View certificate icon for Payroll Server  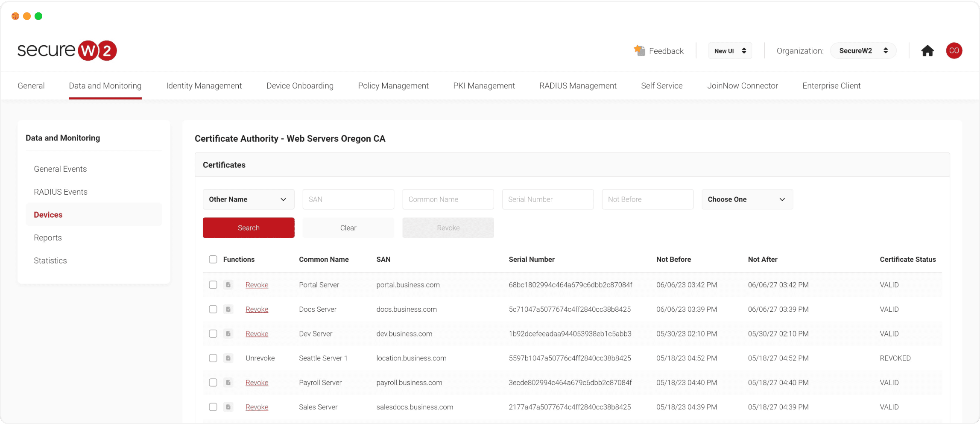(x=228, y=383)
